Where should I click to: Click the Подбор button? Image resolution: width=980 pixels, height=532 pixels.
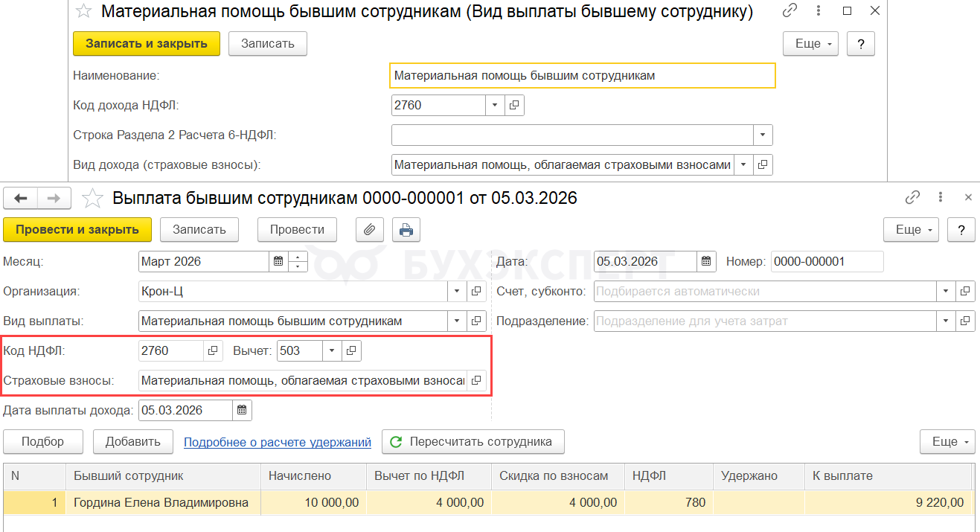[x=43, y=441]
